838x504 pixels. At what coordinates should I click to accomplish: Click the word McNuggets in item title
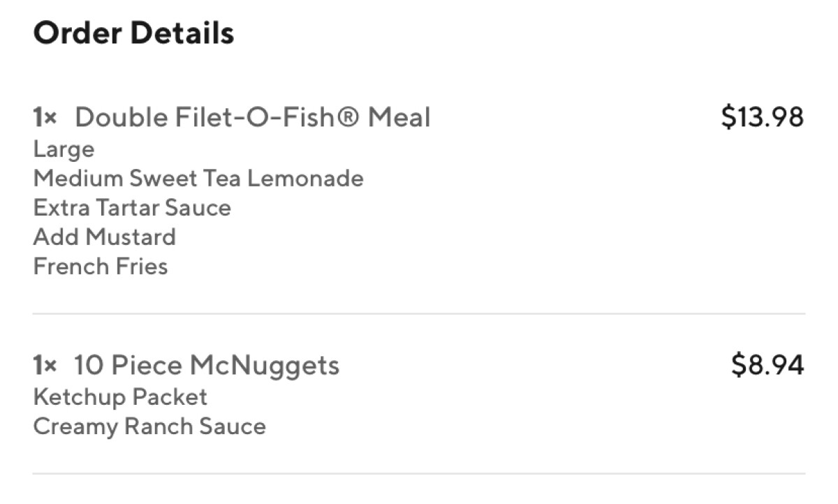(x=265, y=366)
